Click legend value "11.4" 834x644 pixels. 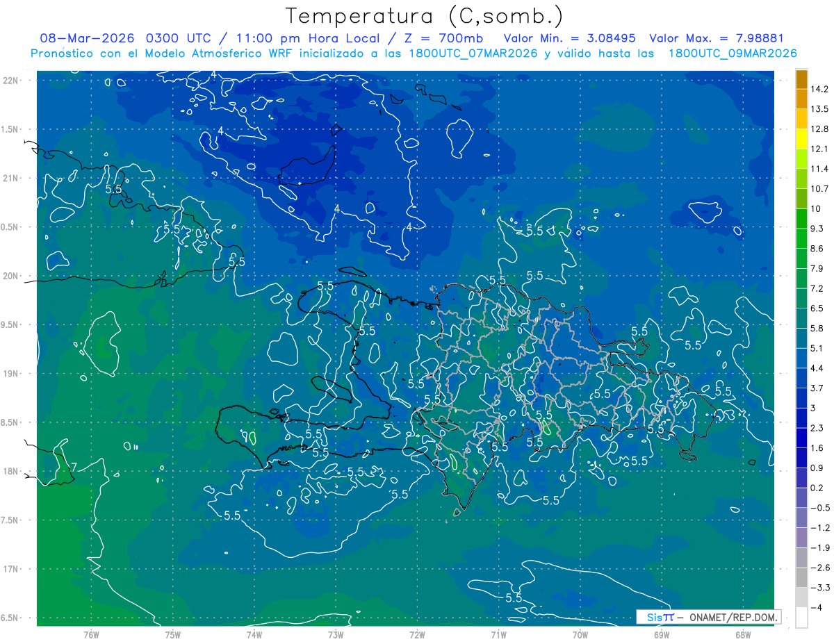[x=820, y=169]
